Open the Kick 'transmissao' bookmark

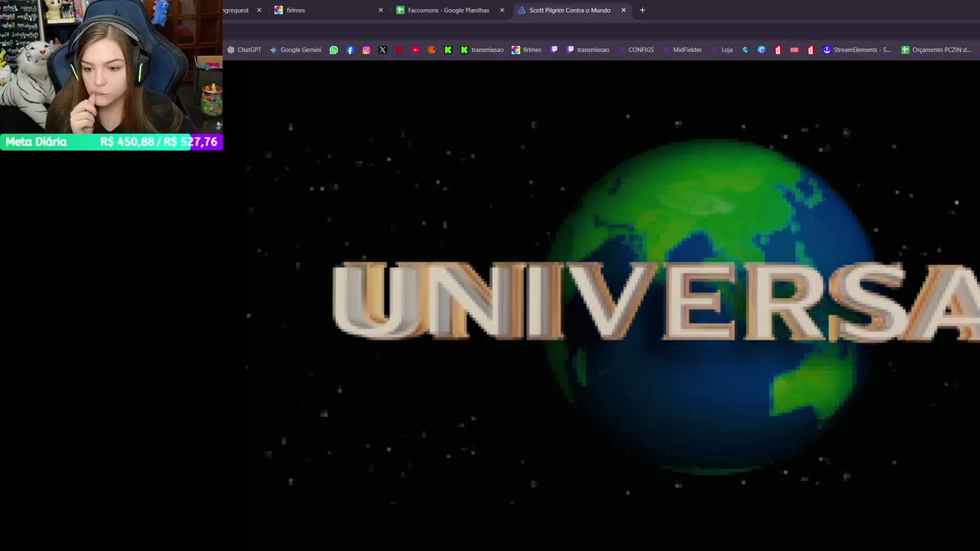(482, 50)
